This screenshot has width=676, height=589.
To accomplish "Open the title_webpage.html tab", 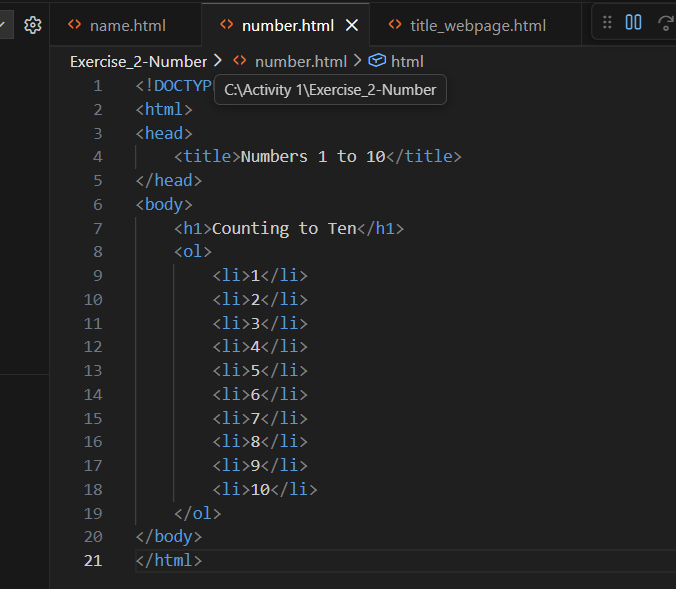I will point(477,25).
